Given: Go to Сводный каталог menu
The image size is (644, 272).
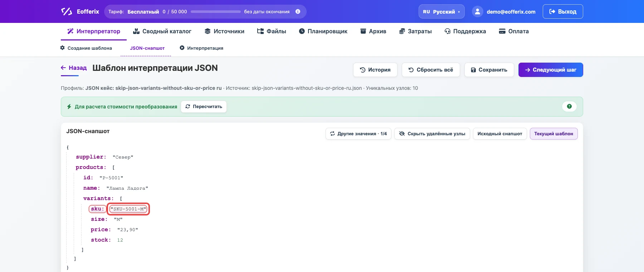Looking at the screenshot, I should [x=162, y=31].
